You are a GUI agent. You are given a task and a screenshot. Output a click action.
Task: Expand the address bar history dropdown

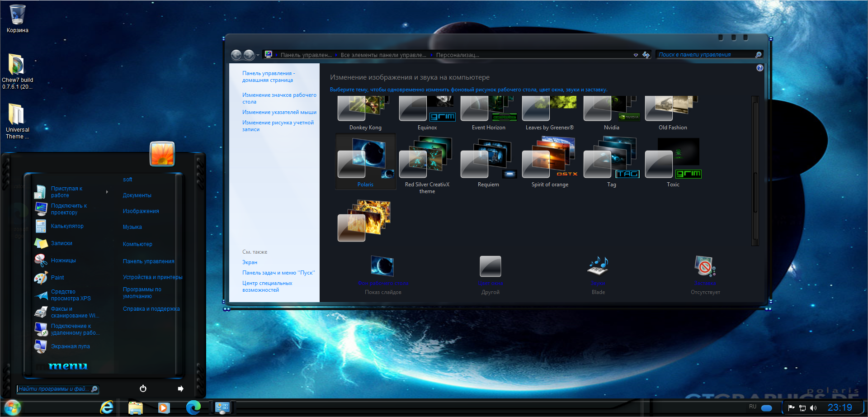[636, 55]
